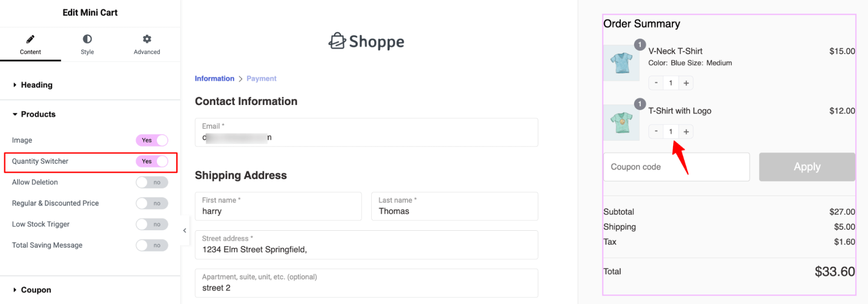Enable Regular & Discounted Price toggle
The height and width of the screenshot is (304, 868).
pos(152,203)
